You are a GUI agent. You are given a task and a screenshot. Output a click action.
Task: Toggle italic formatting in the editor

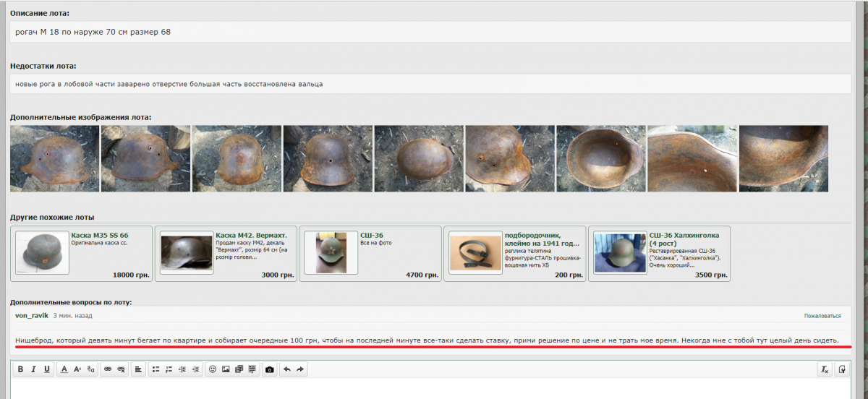coord(34,369)
